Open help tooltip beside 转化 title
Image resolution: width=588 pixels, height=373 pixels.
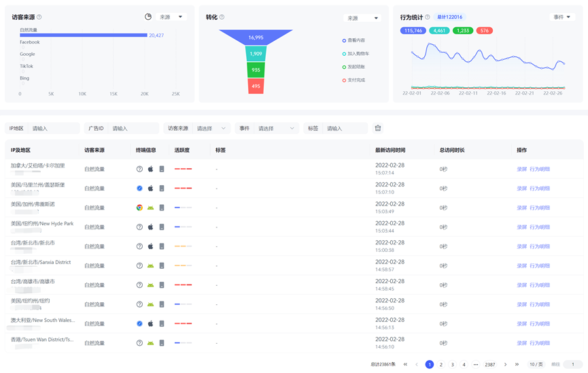coord(222,17)
